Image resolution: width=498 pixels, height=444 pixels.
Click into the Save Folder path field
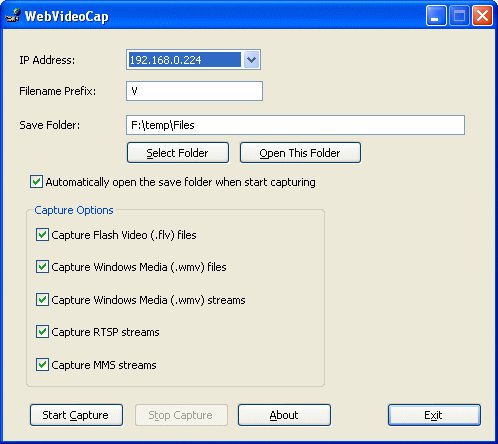pyautogui.click(x=295, y=125)
